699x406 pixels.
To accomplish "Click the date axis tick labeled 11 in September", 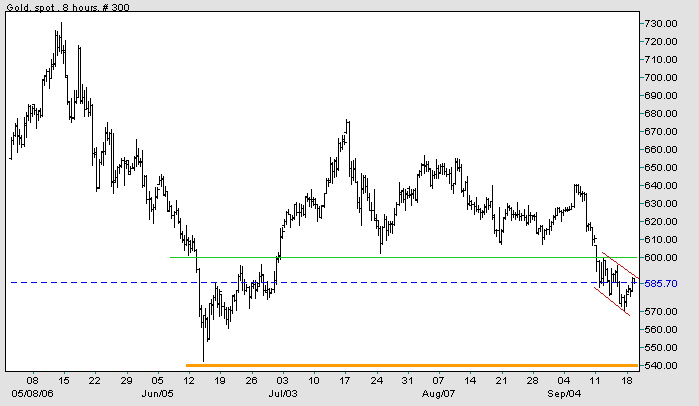I will point(595,381).
